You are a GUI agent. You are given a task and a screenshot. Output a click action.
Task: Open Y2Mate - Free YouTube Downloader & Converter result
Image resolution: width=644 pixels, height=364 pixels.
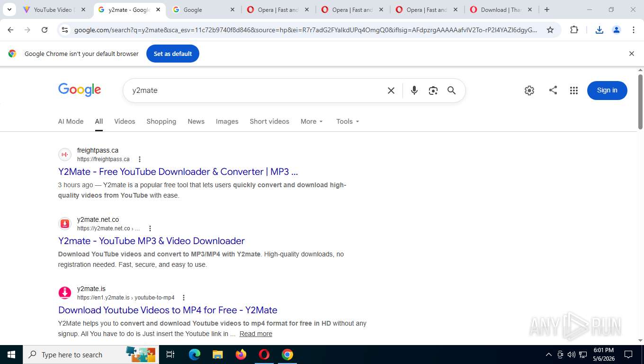pos(178,172)
